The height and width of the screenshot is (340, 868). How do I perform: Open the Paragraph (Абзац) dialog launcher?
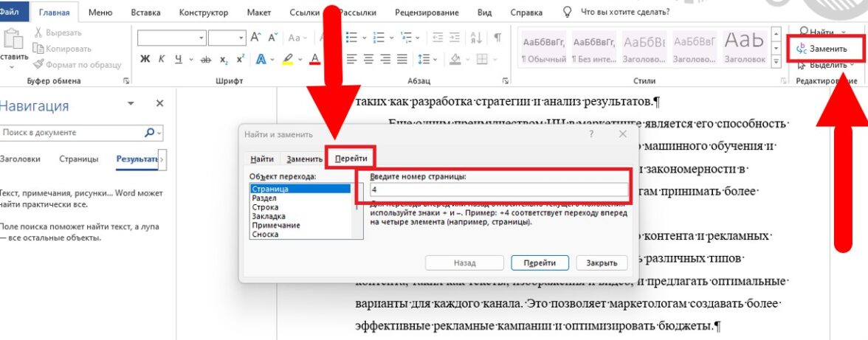[505, 81]
